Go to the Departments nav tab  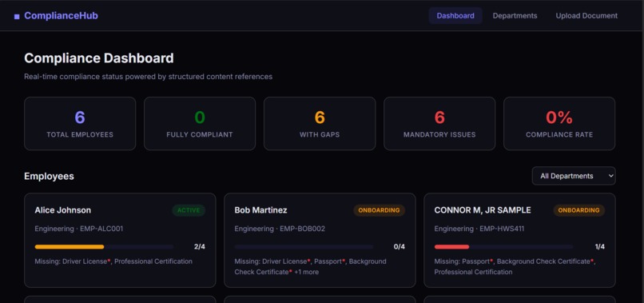tap(515, 16)
